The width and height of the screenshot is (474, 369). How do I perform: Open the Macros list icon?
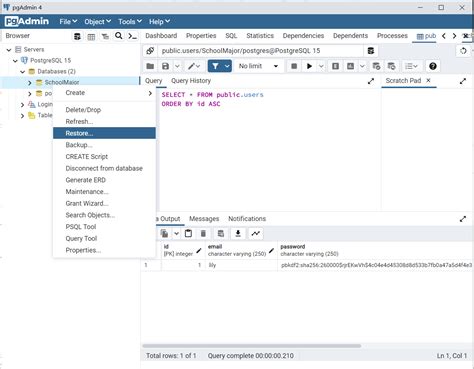pyautogui.click(x=411, y=66)
